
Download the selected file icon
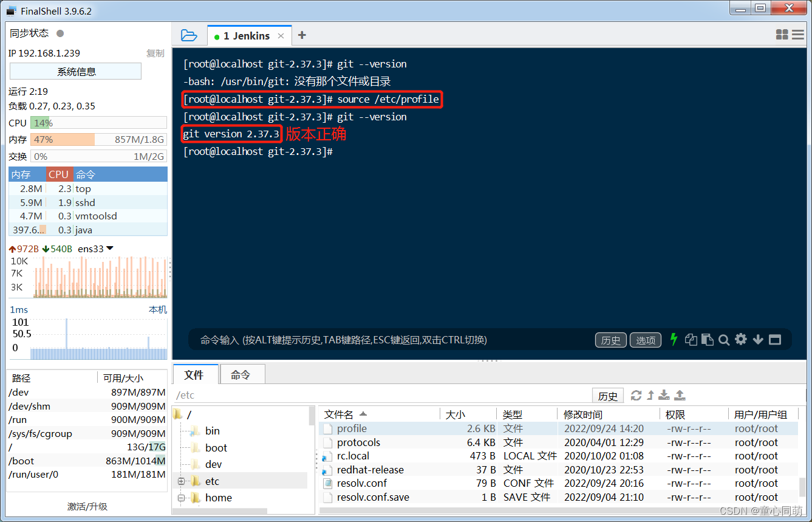(664, 396)
